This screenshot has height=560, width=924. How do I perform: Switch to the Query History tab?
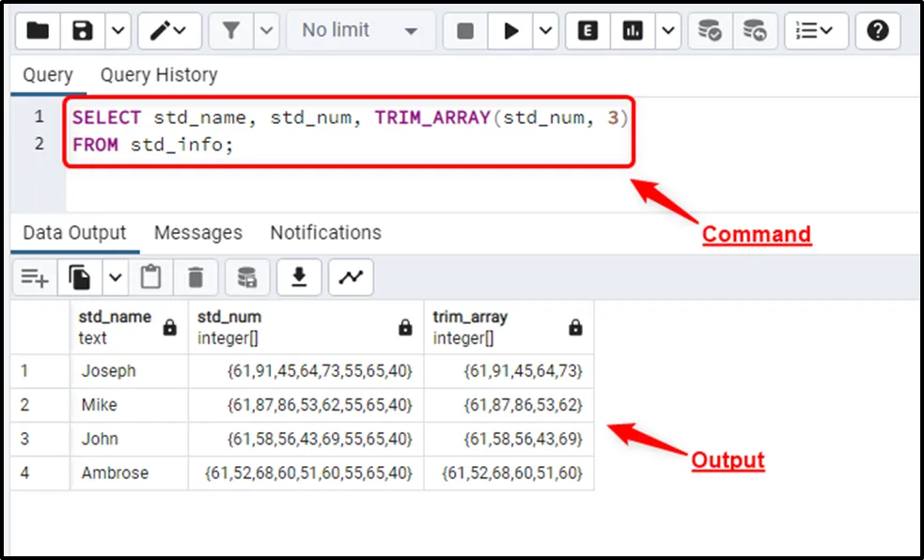point(158,75)
